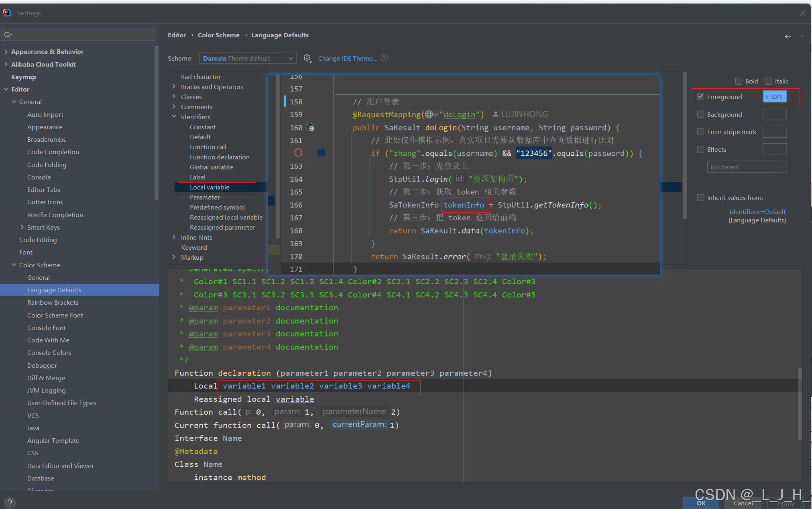812x509 pixels.
Task: Click the back navigation arrow
Action: (788, 37)
